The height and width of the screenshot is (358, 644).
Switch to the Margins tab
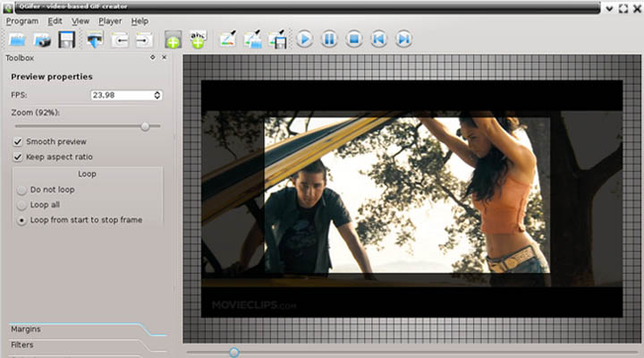tap(25, 329)
